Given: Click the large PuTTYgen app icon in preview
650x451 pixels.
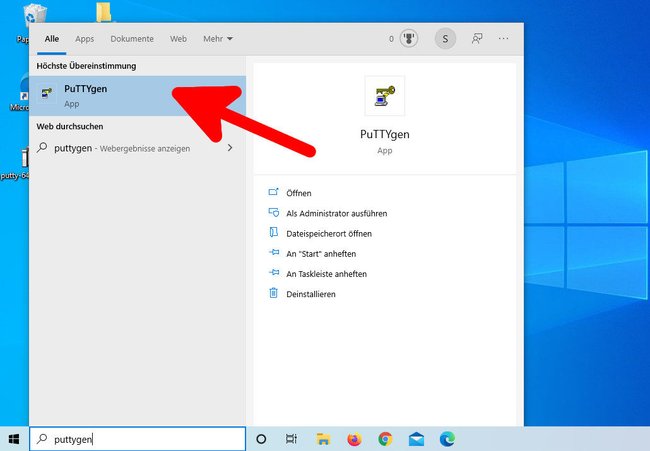Looking at the screenshot, I should point(385,96).
